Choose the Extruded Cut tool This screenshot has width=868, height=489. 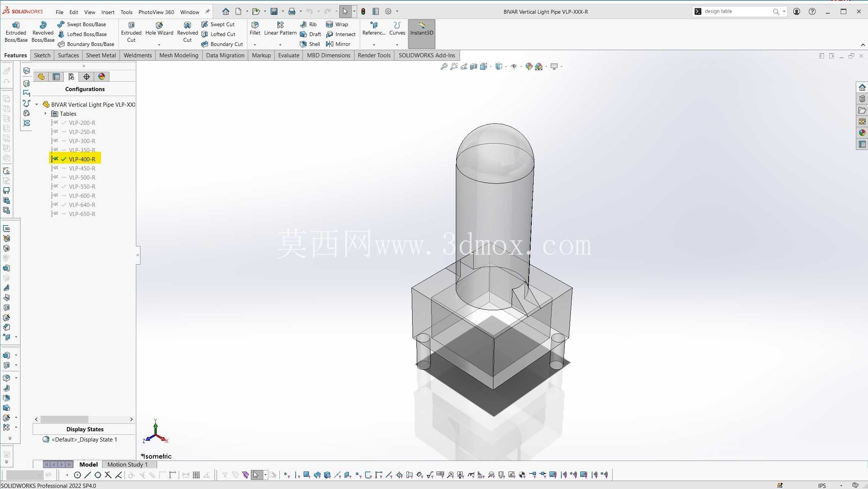[131, 32]
